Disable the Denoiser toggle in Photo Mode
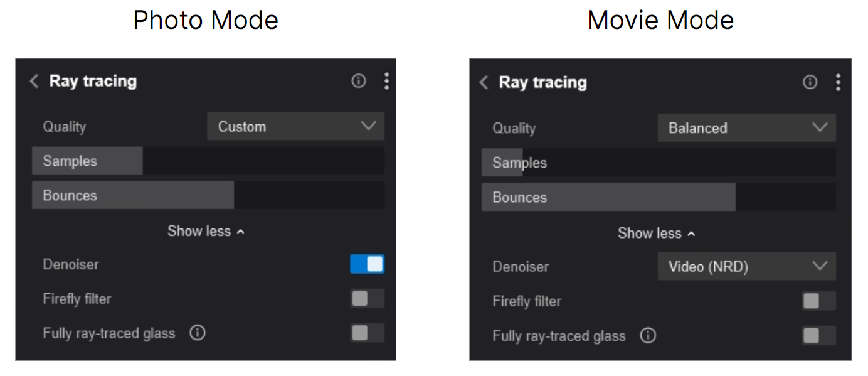This screenshot has width=868, height=376. tap(367, 264)
